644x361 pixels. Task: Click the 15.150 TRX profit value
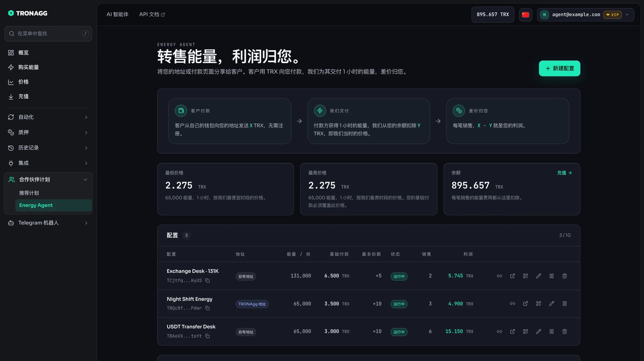click(459, 331)
